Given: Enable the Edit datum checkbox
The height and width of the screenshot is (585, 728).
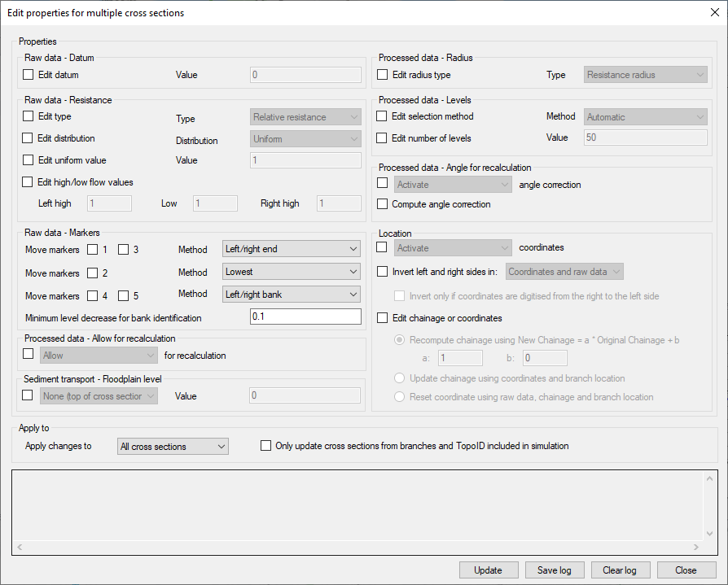Looking at the screenshot, I should tap(29, 74).
